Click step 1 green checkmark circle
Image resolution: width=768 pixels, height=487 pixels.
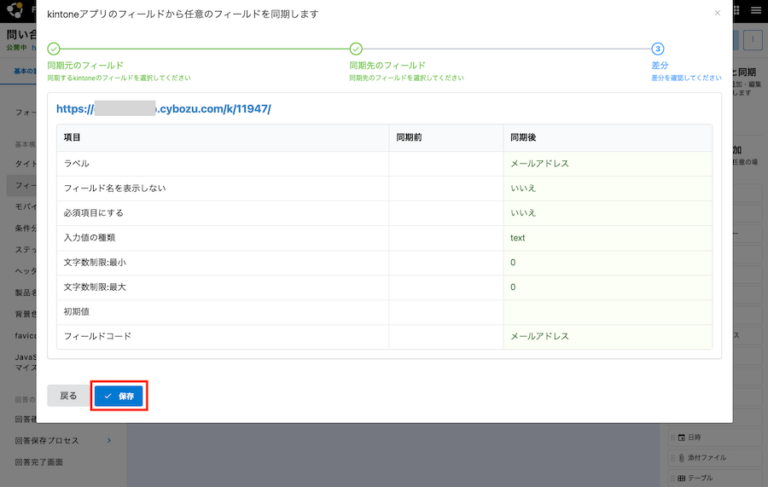point(54,48)
